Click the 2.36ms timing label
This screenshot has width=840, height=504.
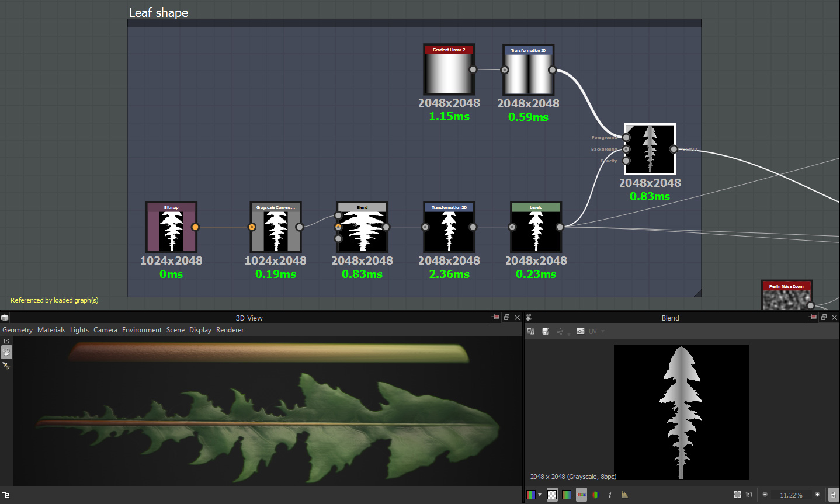[x=449, y=274]
